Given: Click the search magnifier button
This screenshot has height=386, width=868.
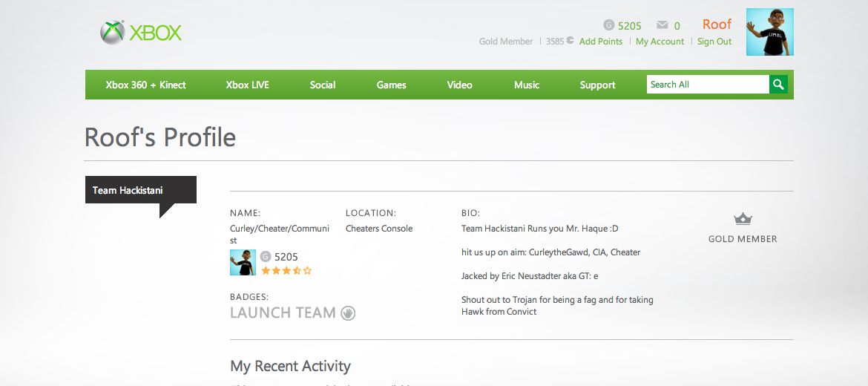Looking at the screenshot, I should point(778,84).
